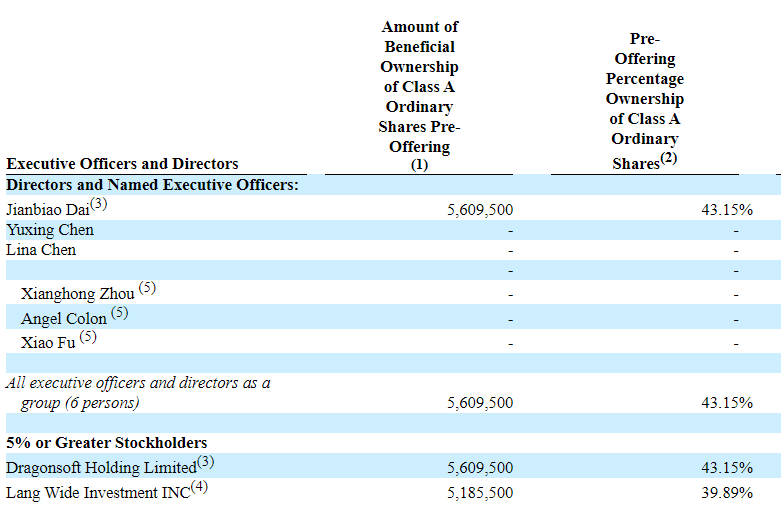Click footnote (5) next to Xianghong Zhou
This screenshot has width=781, height=509.
(147, 289)
